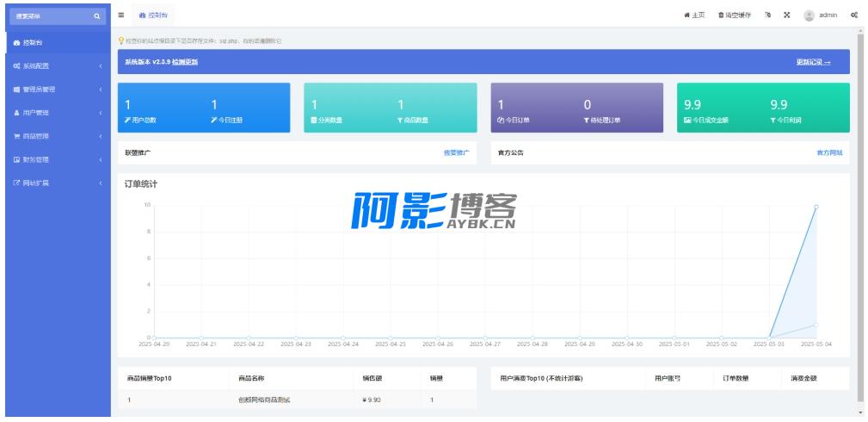Click the external-link icon beside 网站扩展
Image resolution: width=868 pixels, height=422 pixels.
click(x=16, y=183)
